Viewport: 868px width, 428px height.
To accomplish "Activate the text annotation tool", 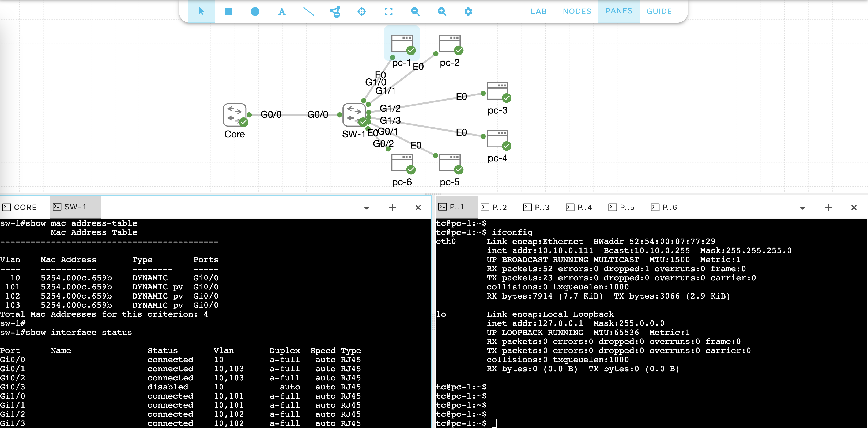I will pyautogui.click(x=282, y=12).
